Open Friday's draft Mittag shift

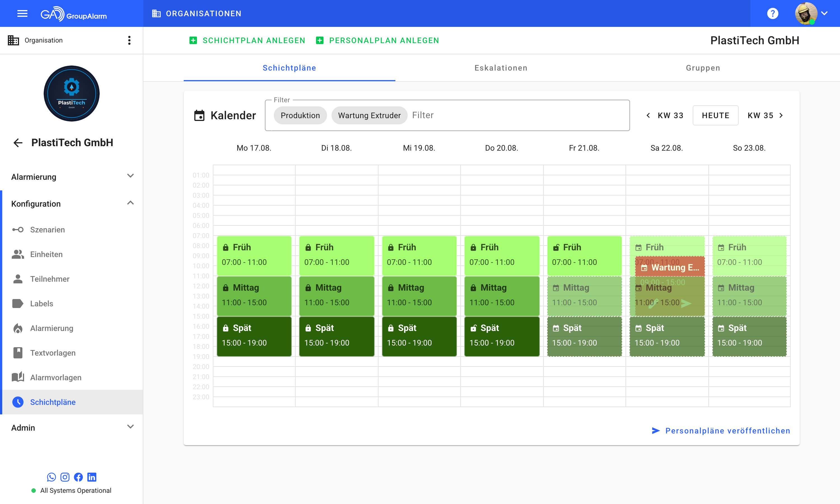coord(584,296)
